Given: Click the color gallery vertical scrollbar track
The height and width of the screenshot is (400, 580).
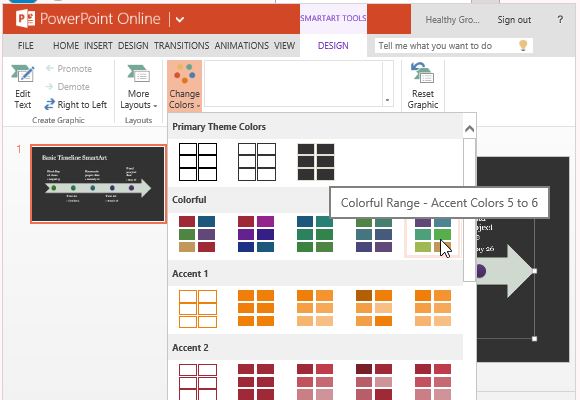Looking at the screenshot, I should pyautogui.click(x=469, y=210).
